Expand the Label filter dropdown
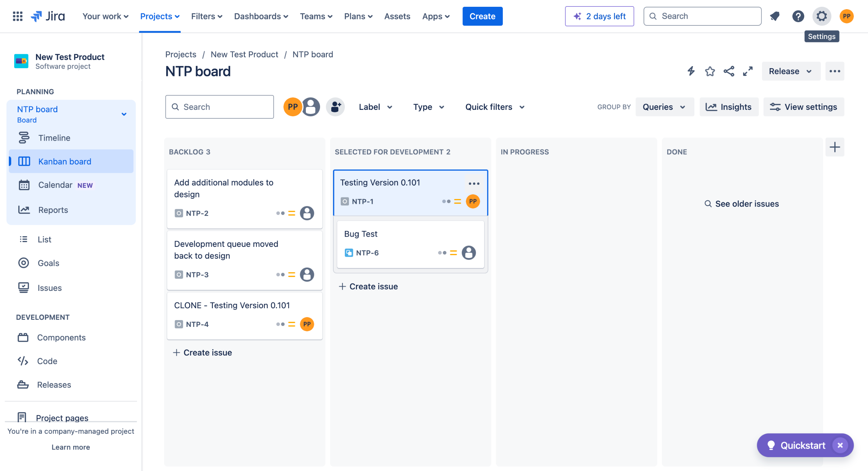The width and height of the screenshot is (868, 471). click(x=375, y=107)
